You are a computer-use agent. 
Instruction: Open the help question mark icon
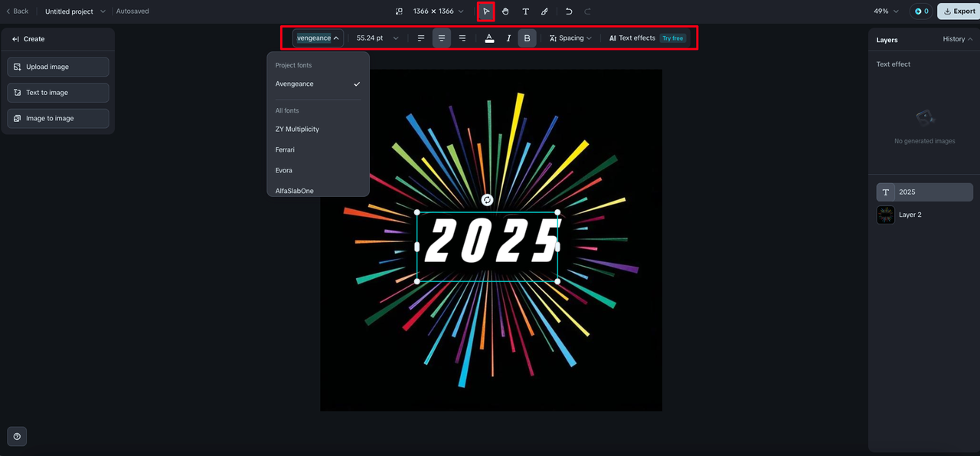click(17, 436)
